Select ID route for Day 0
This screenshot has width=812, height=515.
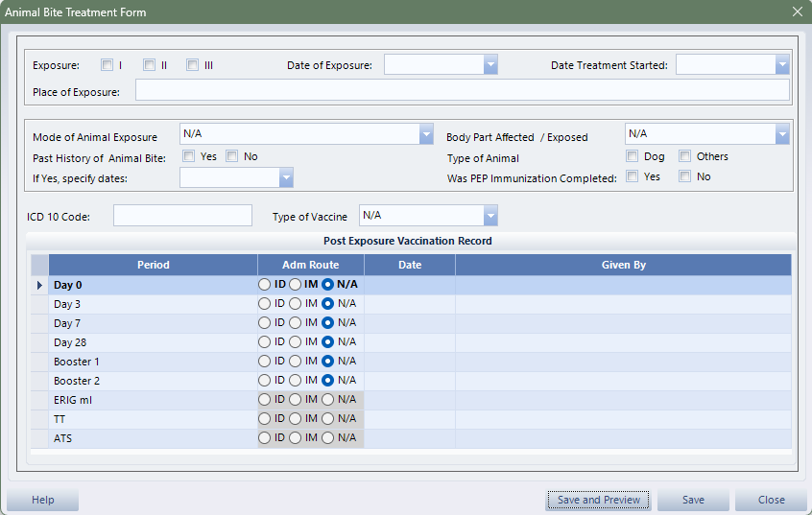click(x=265, y=285)
